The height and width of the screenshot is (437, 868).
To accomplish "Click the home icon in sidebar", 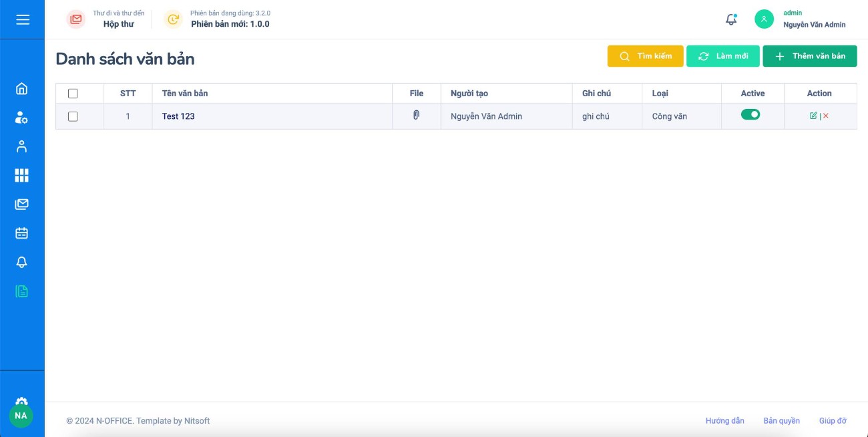I will (x=22, y=89).
